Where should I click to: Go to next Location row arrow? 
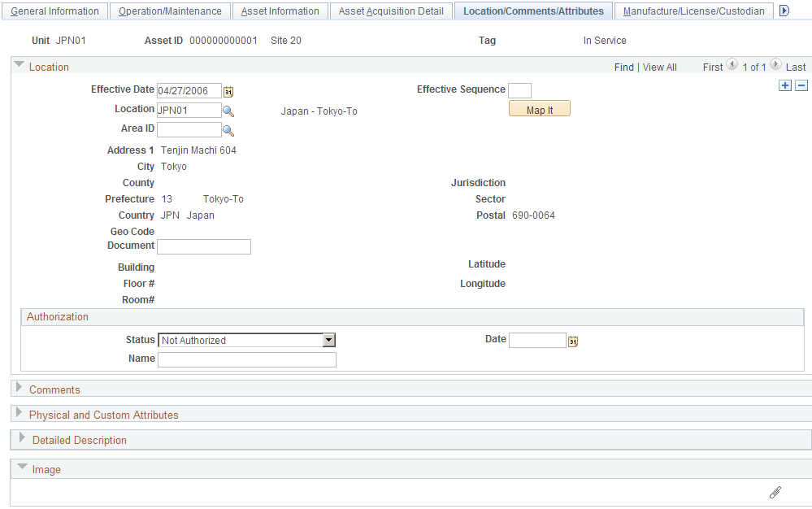pyautogui.click(x=775, y=65)
